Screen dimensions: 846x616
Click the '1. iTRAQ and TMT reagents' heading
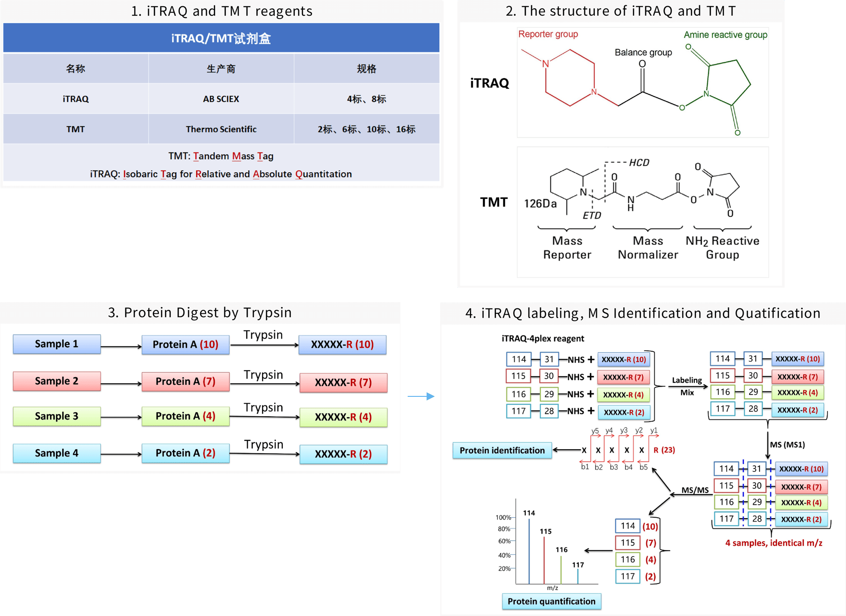point(221,10)
